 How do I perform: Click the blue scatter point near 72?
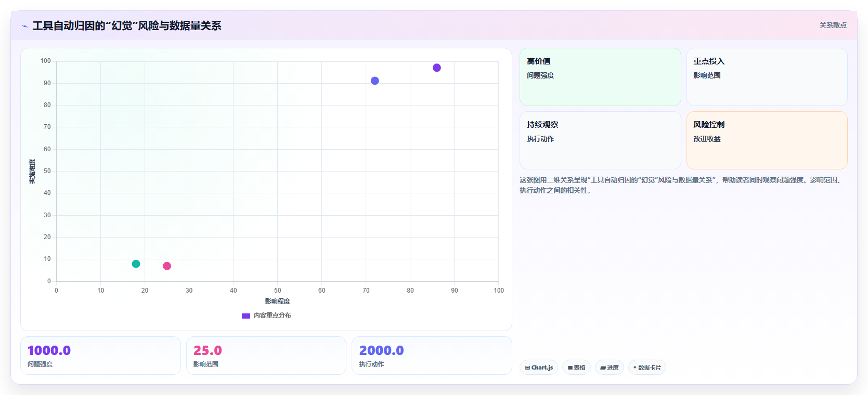[375, 81]
